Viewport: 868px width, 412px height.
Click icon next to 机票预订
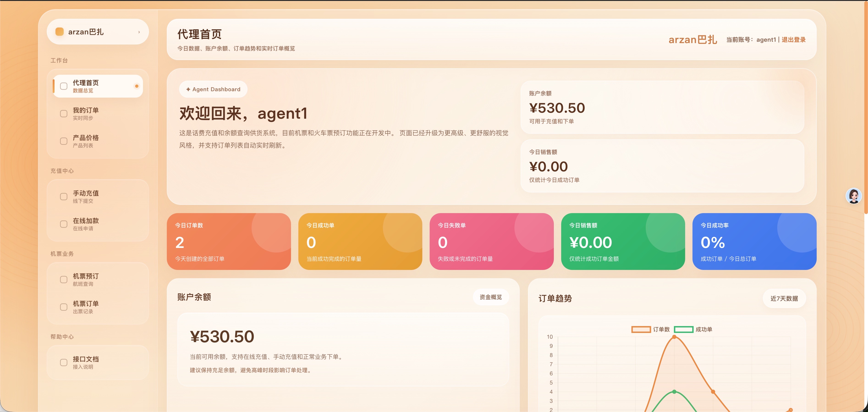64,280
